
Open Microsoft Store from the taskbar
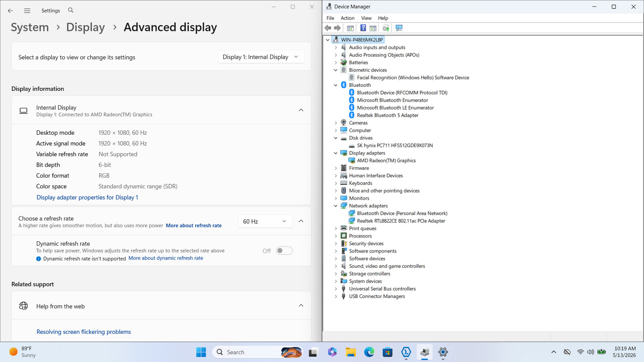(388, 352)
